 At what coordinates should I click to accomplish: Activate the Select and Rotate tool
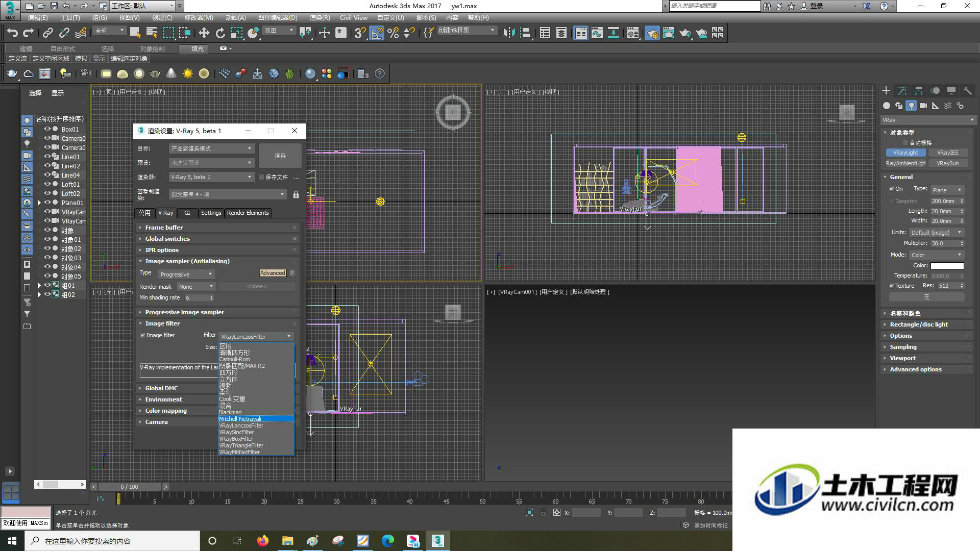click(220, 33)
